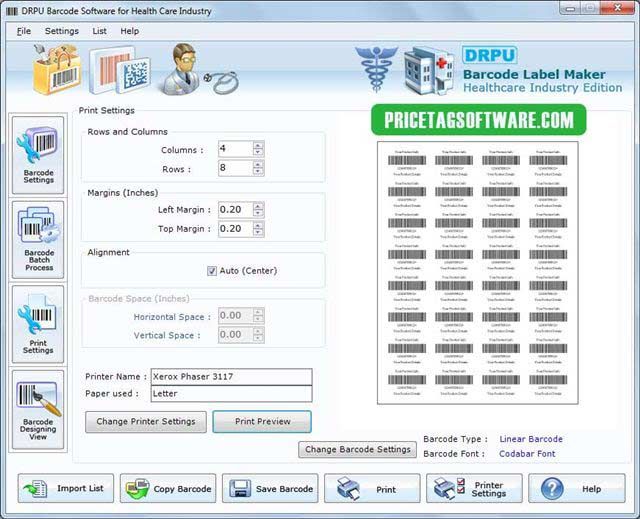Click the Save Barcode button

271,489
